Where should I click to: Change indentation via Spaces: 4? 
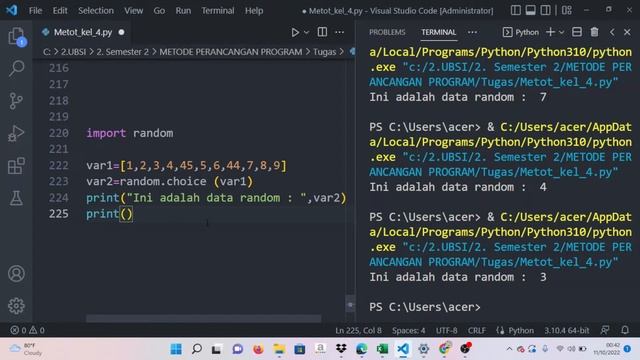pos(409,330)
